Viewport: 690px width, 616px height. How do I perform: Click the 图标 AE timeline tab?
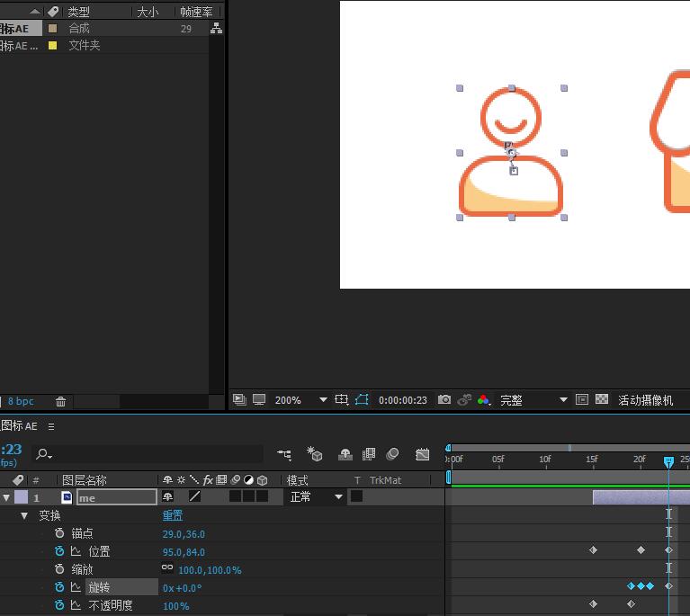pos(19,426)
